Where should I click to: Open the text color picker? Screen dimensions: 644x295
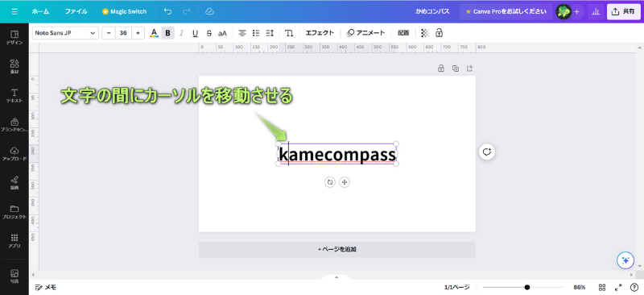pos(154,33)
